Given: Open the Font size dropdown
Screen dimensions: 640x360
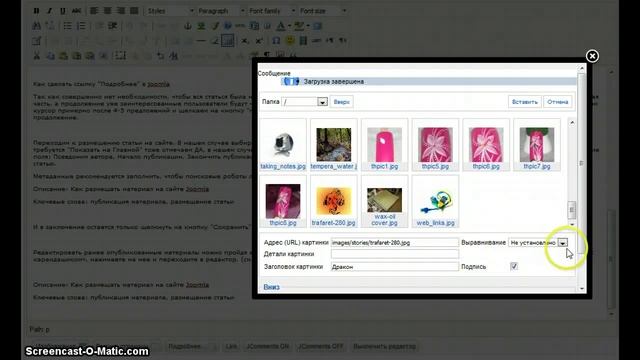Looking at the screenshot, I should [x=322, y=11].
